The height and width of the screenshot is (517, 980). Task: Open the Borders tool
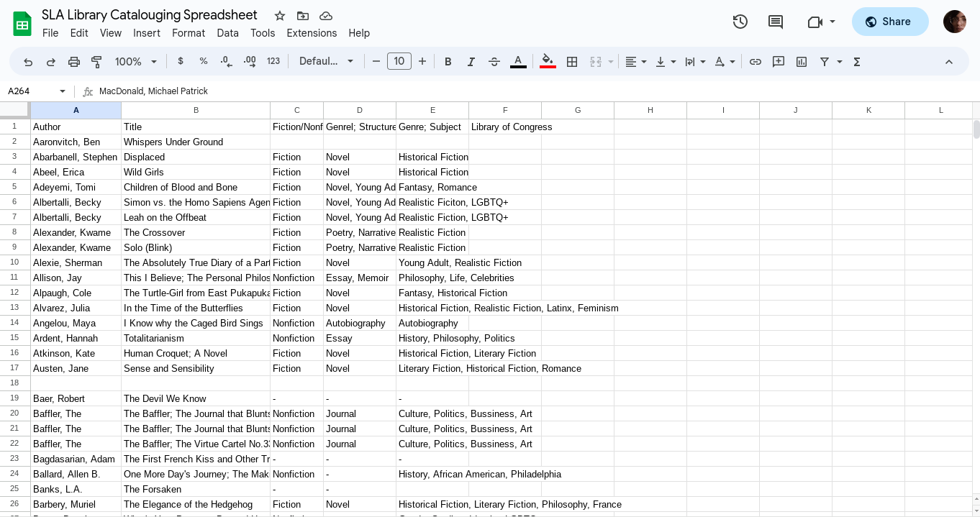pyautogui.click(x=572, y=62)
